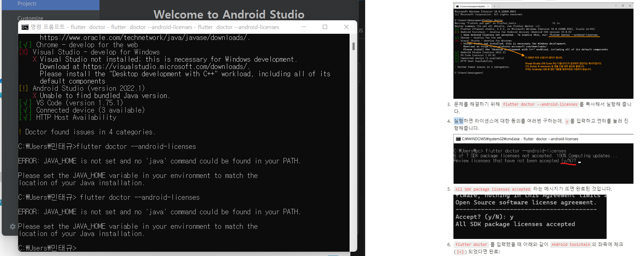Viewport: 644px width, 256px height.
Task: Click 'Review licenses that have not been accepted' text
Action: pyautogui.click(x=506, y=161)
